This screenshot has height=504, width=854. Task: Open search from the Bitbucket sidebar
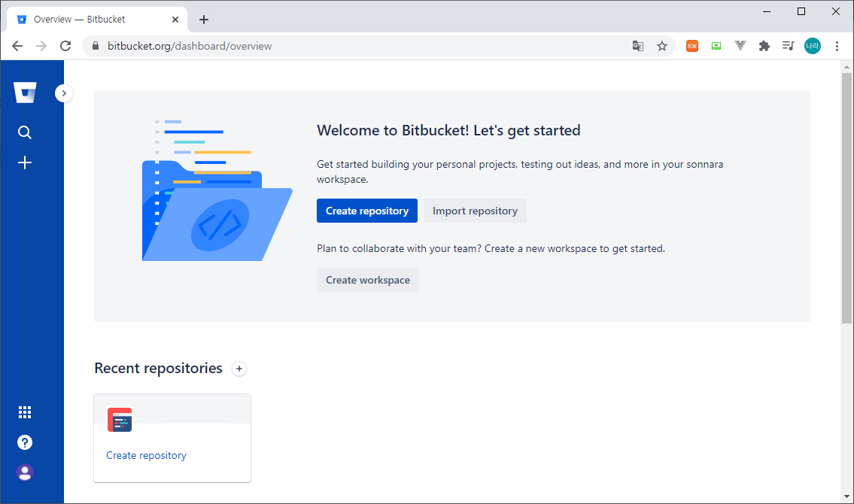(25, 132)
